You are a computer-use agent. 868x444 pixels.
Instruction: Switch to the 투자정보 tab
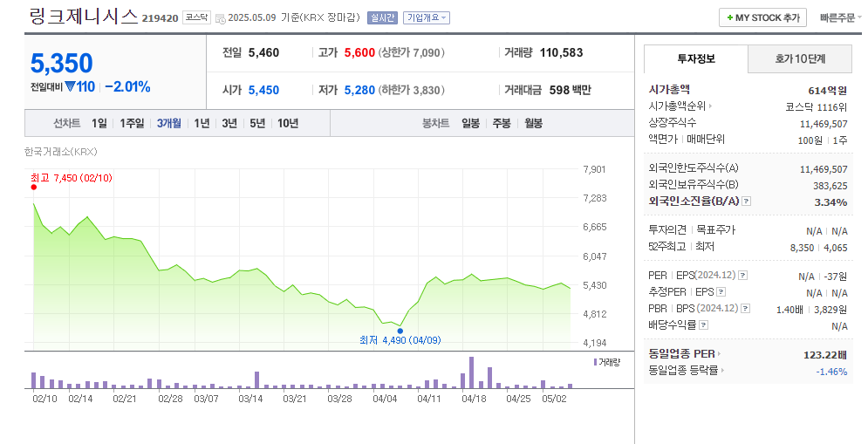point(696,58)
